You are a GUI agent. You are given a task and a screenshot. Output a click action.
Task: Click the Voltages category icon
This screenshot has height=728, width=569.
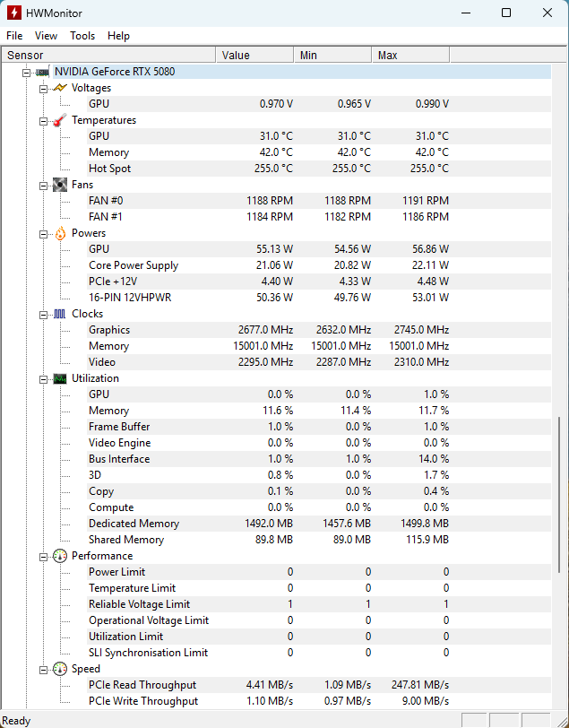click(60, 88)
